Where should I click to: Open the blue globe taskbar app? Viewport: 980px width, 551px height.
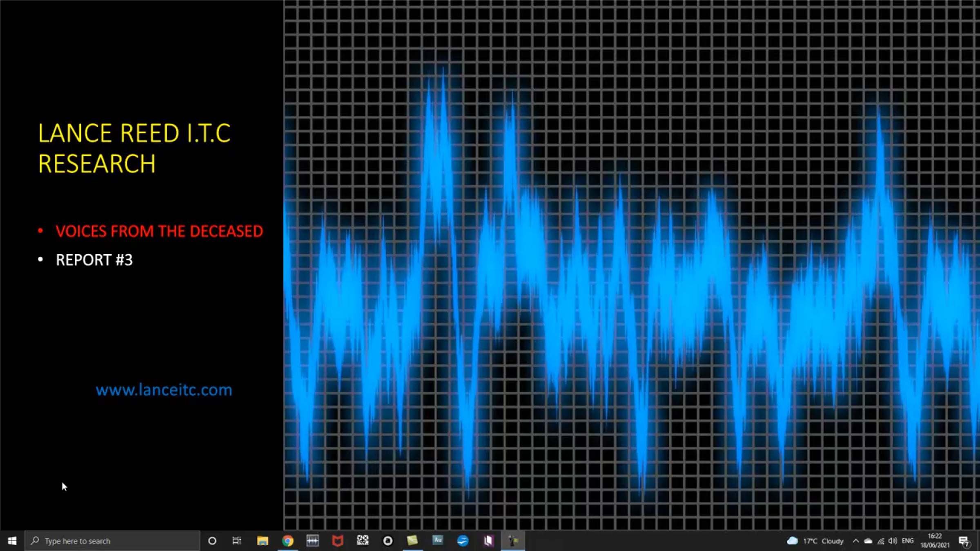(x=463, y=541)
